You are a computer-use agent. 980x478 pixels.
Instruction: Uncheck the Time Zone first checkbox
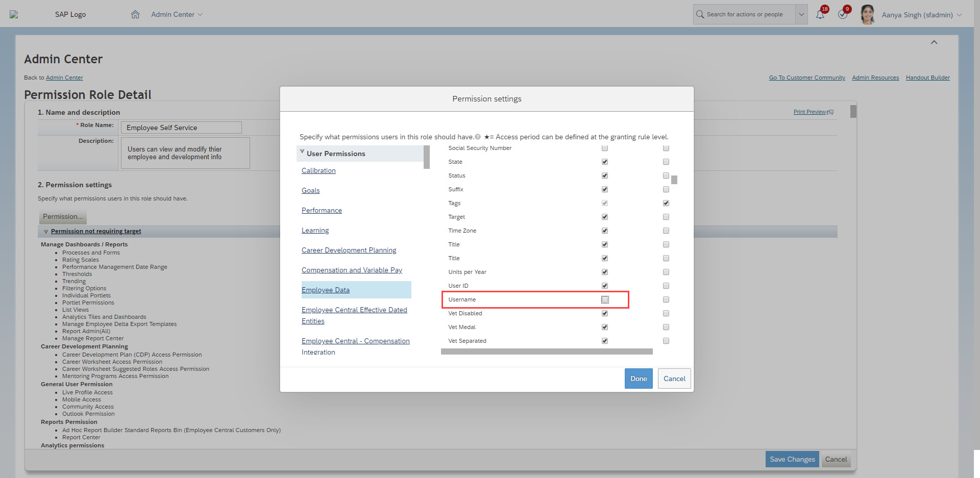(605, 231)
